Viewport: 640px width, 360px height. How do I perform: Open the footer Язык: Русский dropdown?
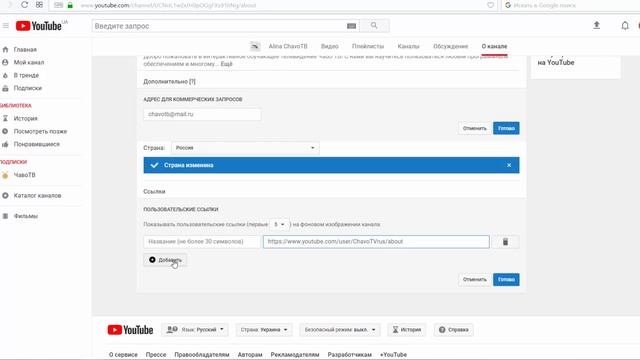[195, 330]
